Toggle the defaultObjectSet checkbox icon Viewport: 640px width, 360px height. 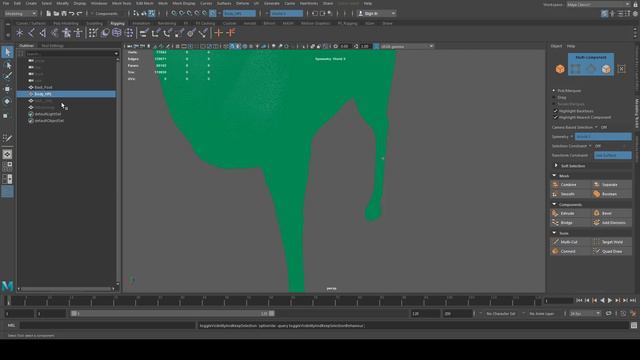pos(31,121)
